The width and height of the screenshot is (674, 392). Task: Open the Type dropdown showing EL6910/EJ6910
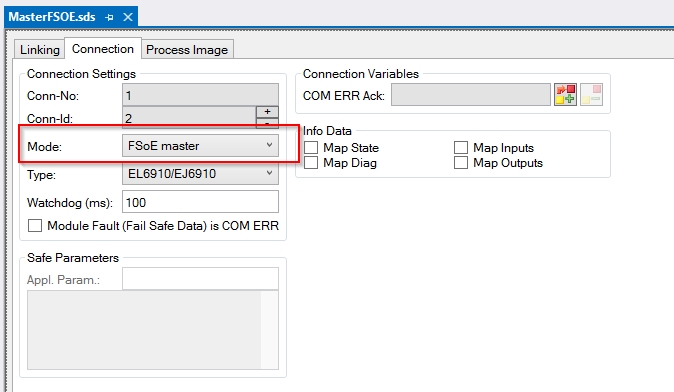point(200,174)
